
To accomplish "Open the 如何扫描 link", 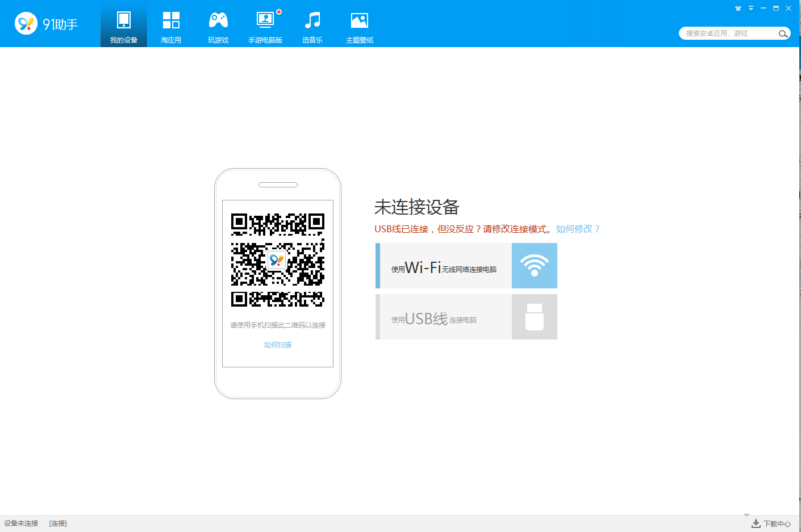I will [x=278, y=345].
